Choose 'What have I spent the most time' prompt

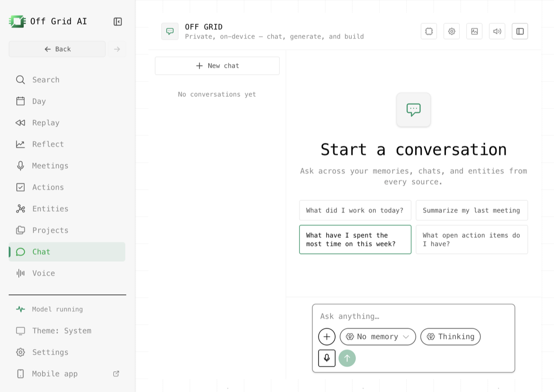click(355, 239)
